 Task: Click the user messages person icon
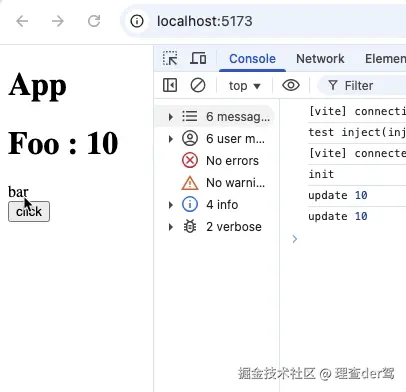pos(190,138)
